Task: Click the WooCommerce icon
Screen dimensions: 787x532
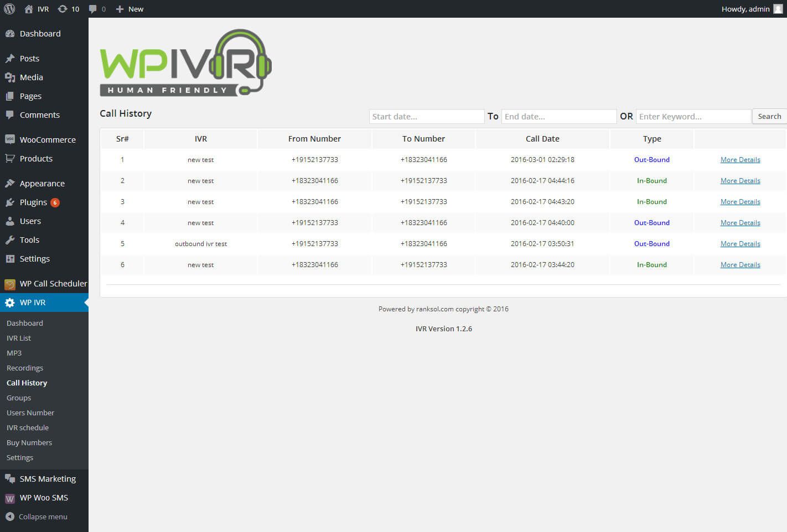Action: pyautogui.click(x=10, y=139)
